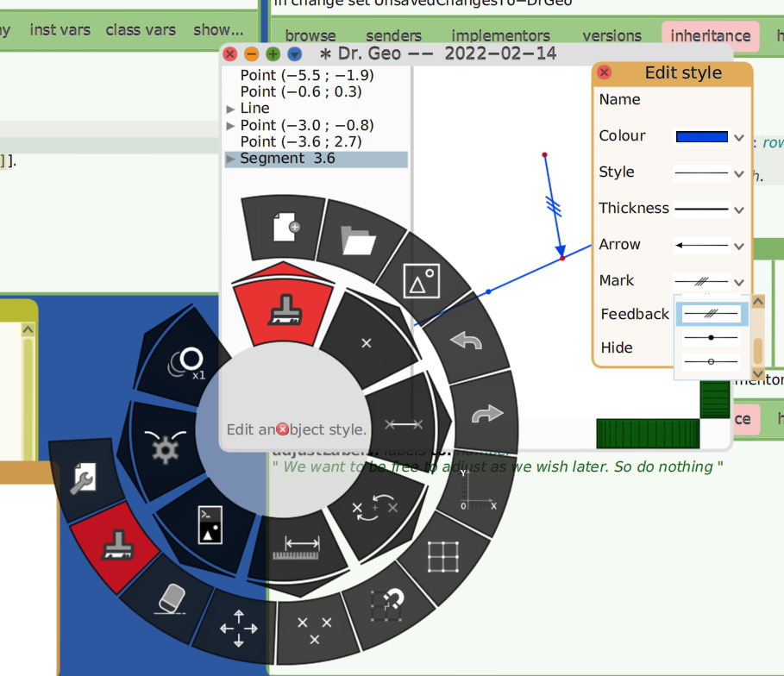Select the ruler distance measure tool
784x676 pixels.
296,548
